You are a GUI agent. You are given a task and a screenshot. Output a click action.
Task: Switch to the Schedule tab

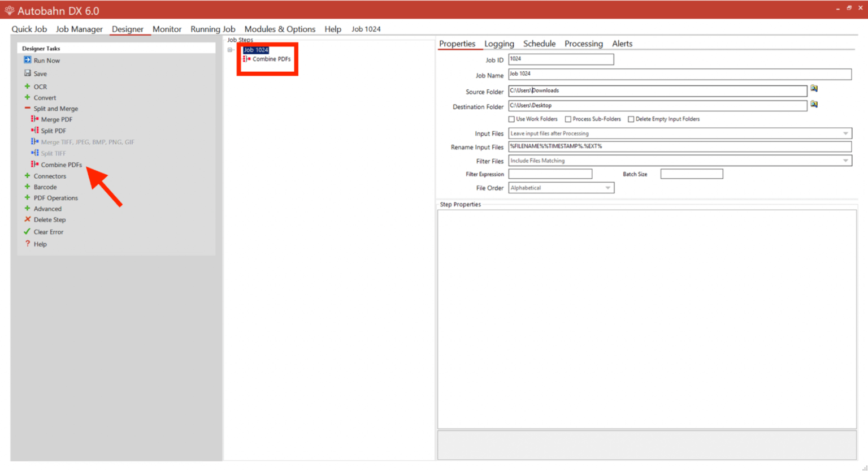pyautogui.click(x=539, y=44)
